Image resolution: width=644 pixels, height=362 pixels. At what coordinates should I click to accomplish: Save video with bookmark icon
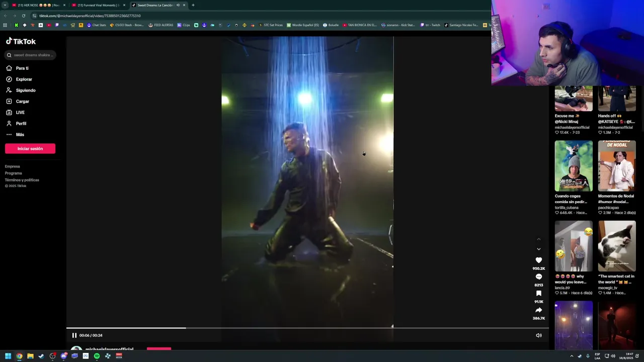point(539,293)
